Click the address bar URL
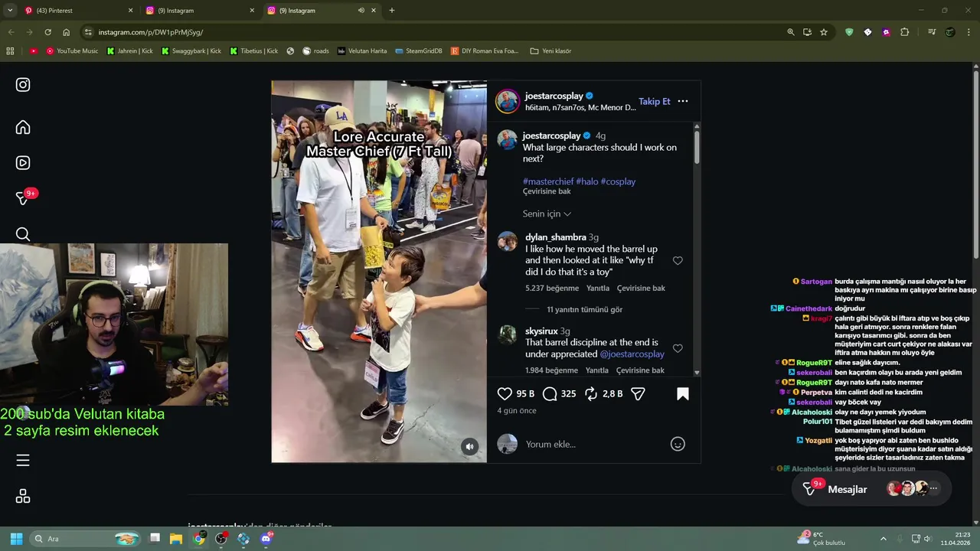 151,32
